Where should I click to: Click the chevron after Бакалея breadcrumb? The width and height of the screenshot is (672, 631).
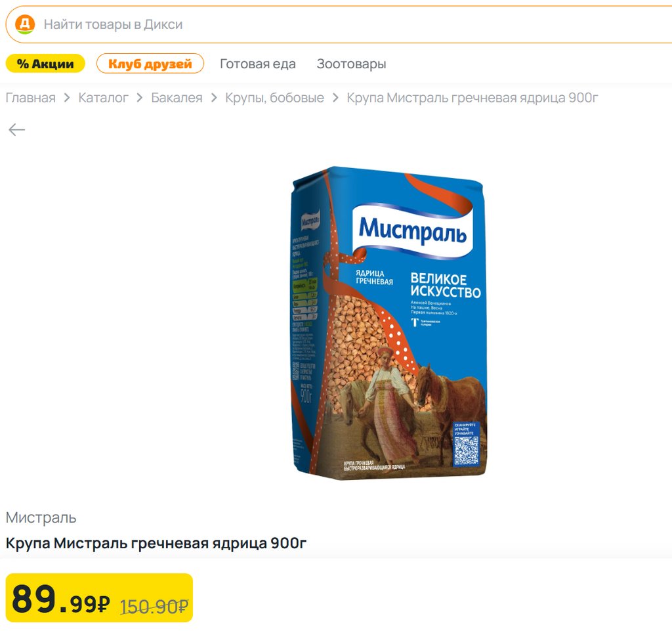pyautogui.click(x=214, y=98)
